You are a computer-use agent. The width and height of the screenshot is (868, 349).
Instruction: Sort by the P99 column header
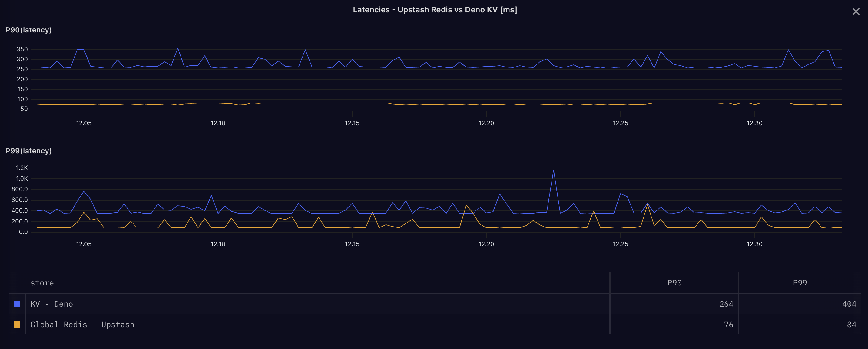tap(800, 283)
